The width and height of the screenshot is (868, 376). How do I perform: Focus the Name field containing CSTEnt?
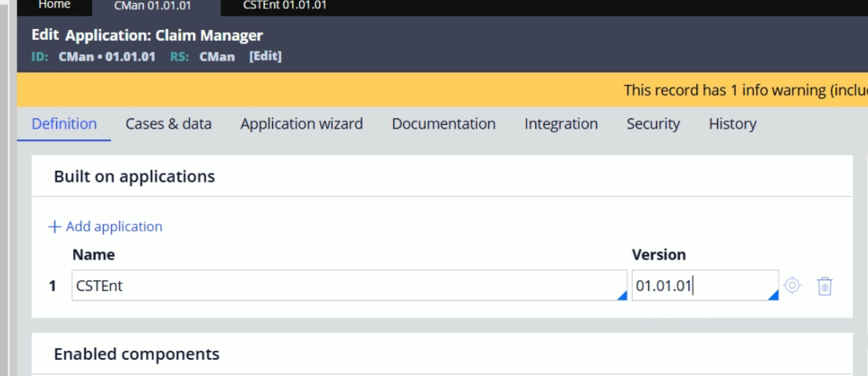click(x=349, y=286)
